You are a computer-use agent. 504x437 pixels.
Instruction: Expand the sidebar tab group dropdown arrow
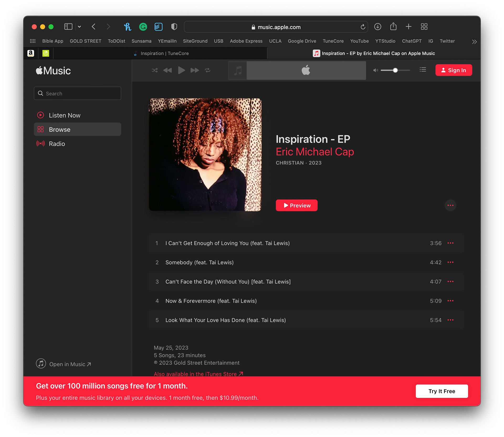point(79,27)
